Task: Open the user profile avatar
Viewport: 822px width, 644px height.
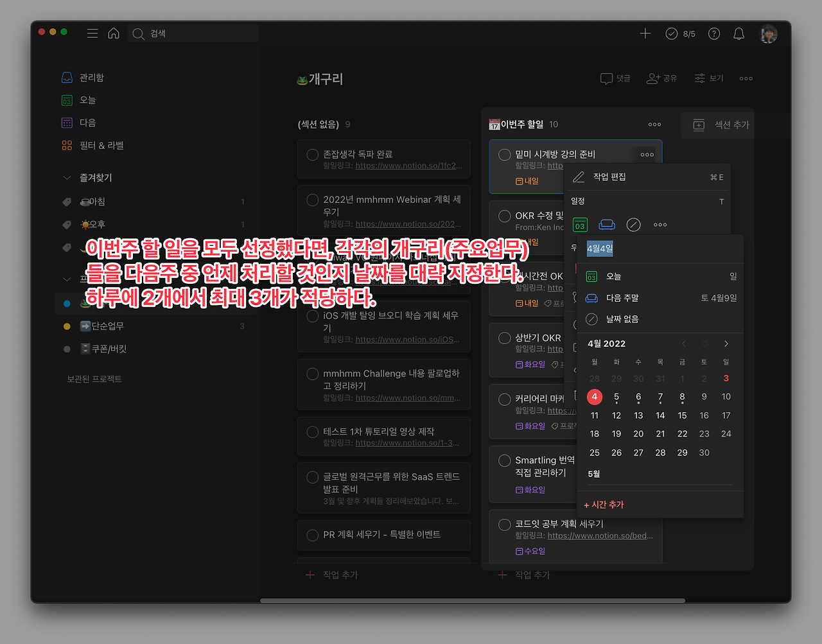Action: click(x=768, y=33)
